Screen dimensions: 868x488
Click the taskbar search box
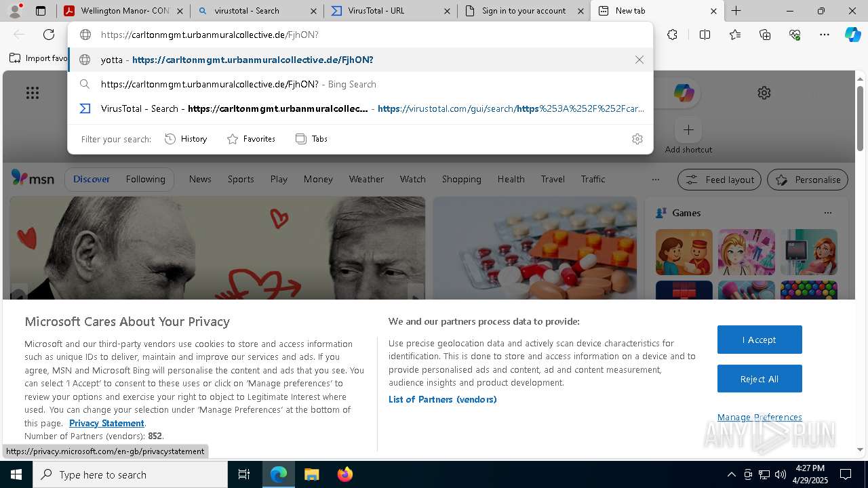(x=130, y=474)
